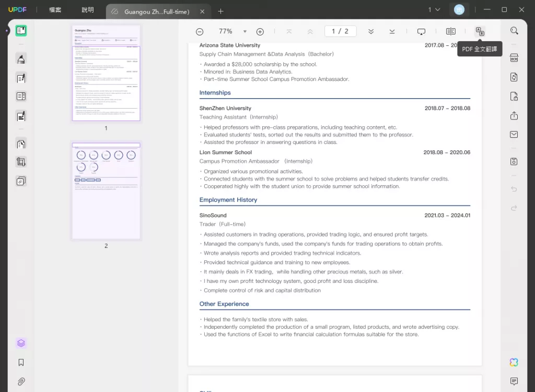The image size is (535, 392).
Task: Click the SinoSound company name
Action: [x=213, y=216]
